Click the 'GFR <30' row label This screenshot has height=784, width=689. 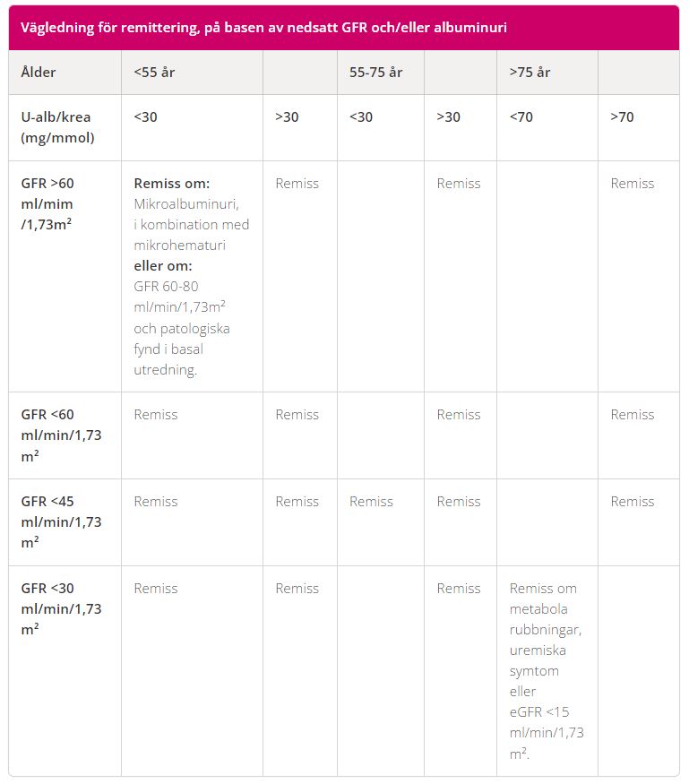[x=61, y=608]
